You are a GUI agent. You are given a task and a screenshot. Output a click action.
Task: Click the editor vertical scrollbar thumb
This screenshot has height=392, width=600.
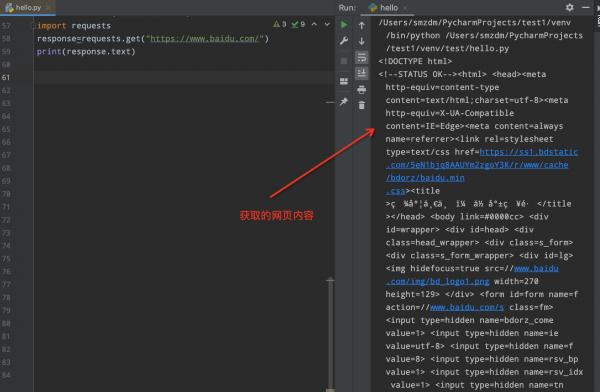[x=330, y=334]
